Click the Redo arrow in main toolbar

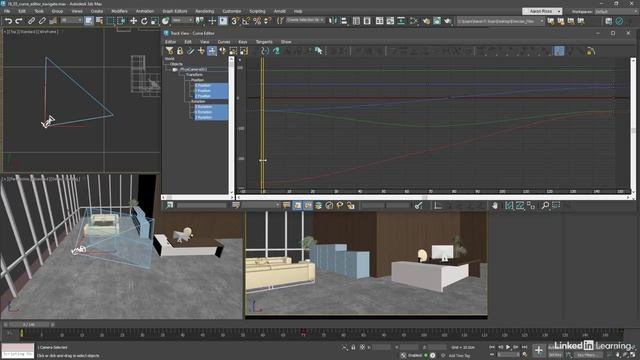19,21
